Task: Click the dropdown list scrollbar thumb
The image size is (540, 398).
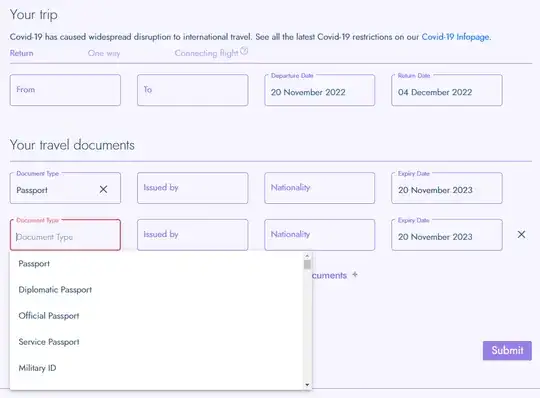Action: pos(307,264)
